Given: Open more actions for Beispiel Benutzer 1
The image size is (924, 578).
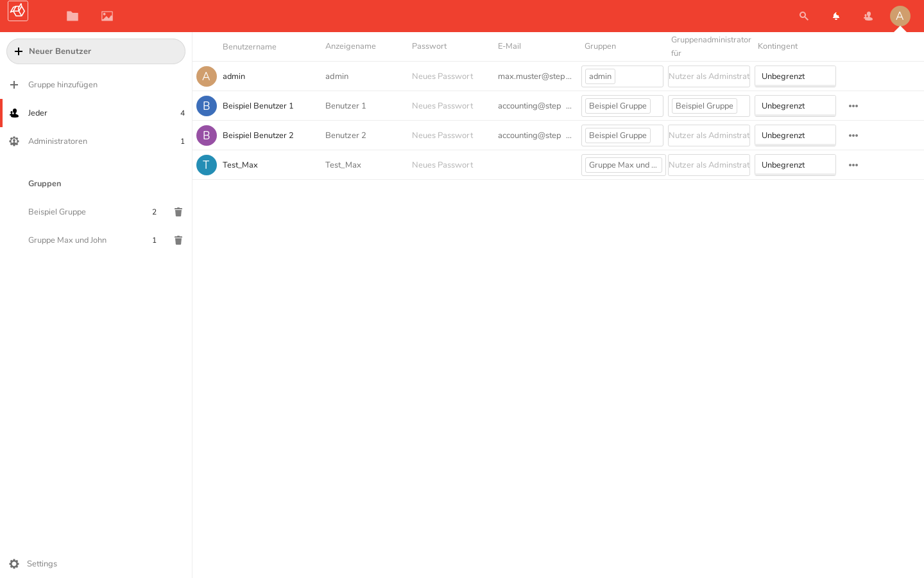Looking at the screenshot, I should 853,106.
